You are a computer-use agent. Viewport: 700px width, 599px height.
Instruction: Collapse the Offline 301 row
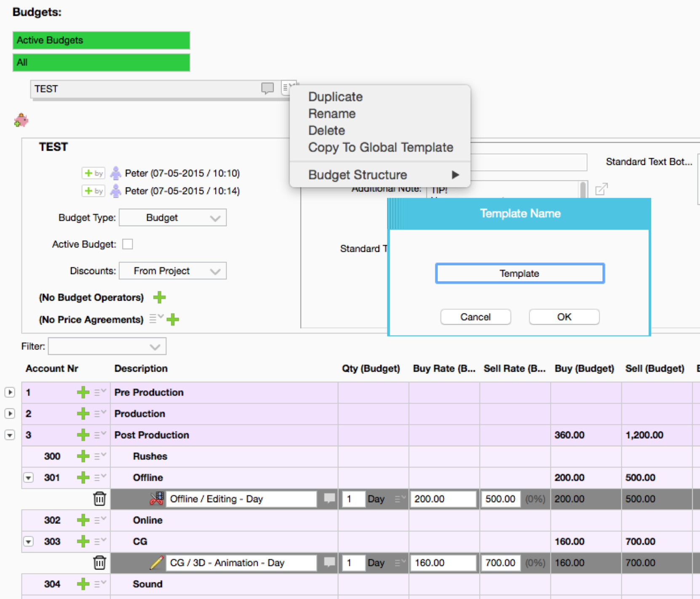(28, 478)
